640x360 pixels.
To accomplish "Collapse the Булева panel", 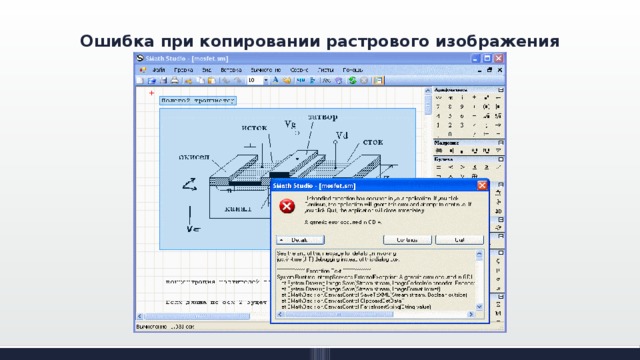I will click(501, 159).
